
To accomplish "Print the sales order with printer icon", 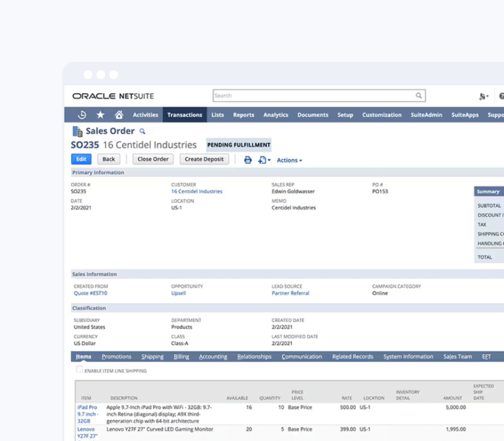I will (248, 160).
